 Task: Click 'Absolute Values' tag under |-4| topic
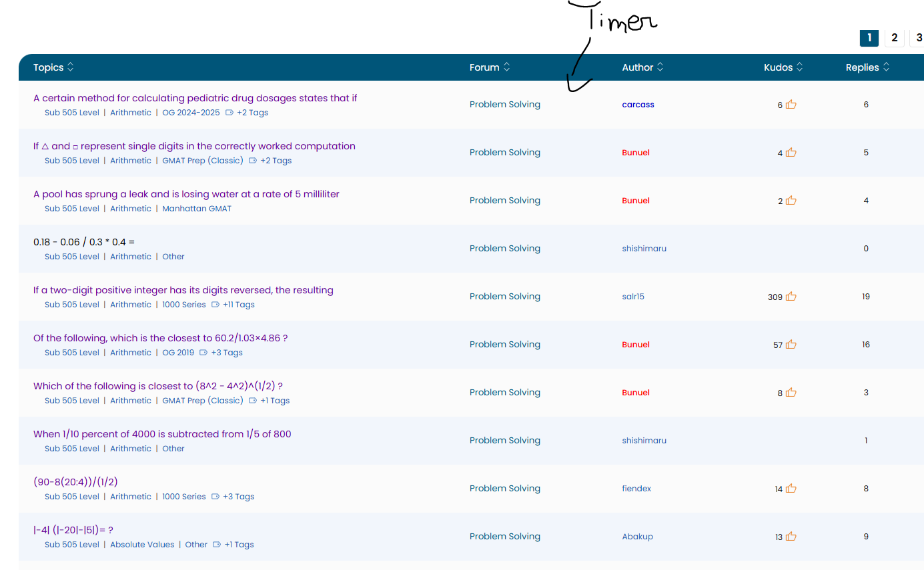(142, 545)
